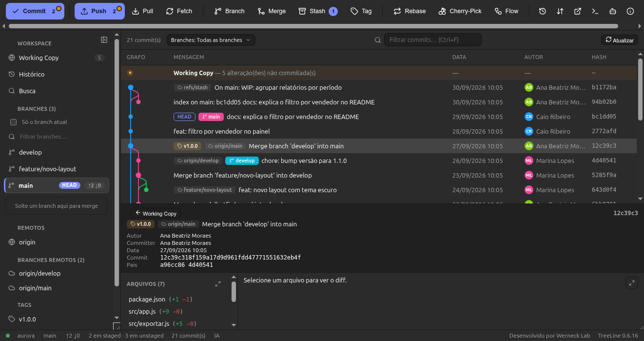
Task: Open repository externally via arrow-box icon
Action: coord(578,11)
